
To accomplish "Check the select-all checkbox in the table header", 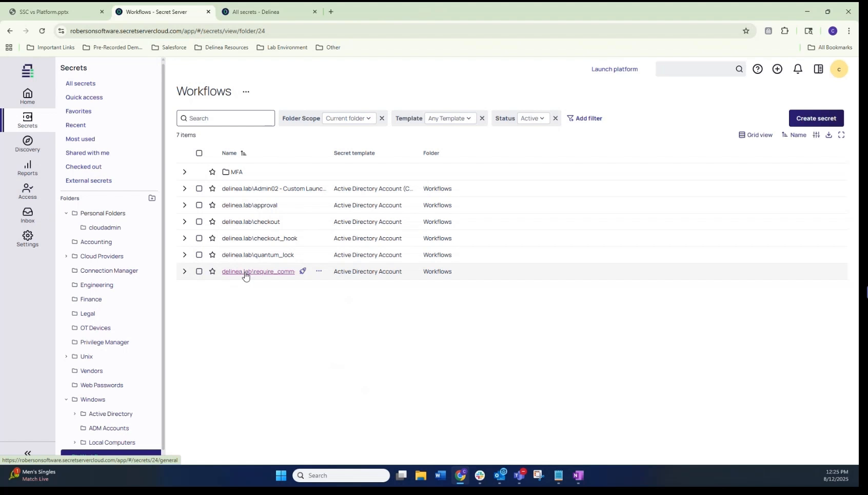I will point(199,153).
